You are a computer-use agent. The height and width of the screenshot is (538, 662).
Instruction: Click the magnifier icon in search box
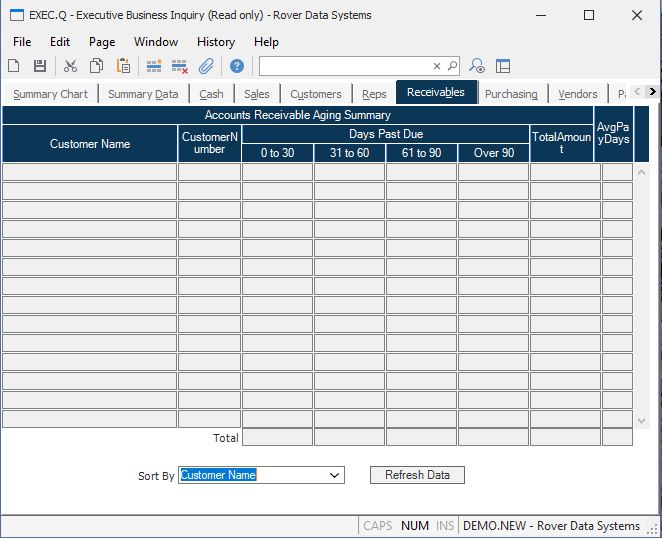452,66
